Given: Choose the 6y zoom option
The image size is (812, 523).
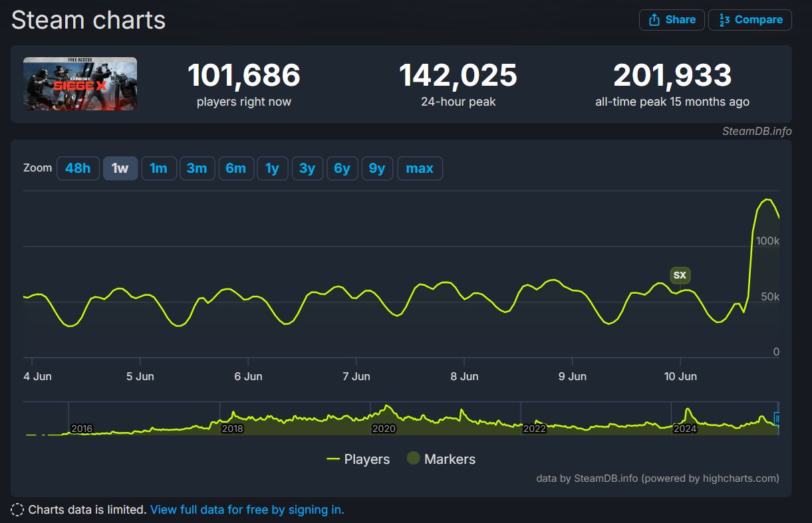Looking at the screenshot, I should pos(342,168).
